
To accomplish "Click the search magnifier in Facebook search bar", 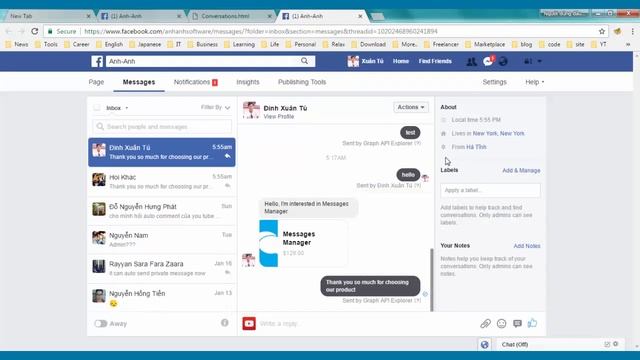I will tap(304, 61).
